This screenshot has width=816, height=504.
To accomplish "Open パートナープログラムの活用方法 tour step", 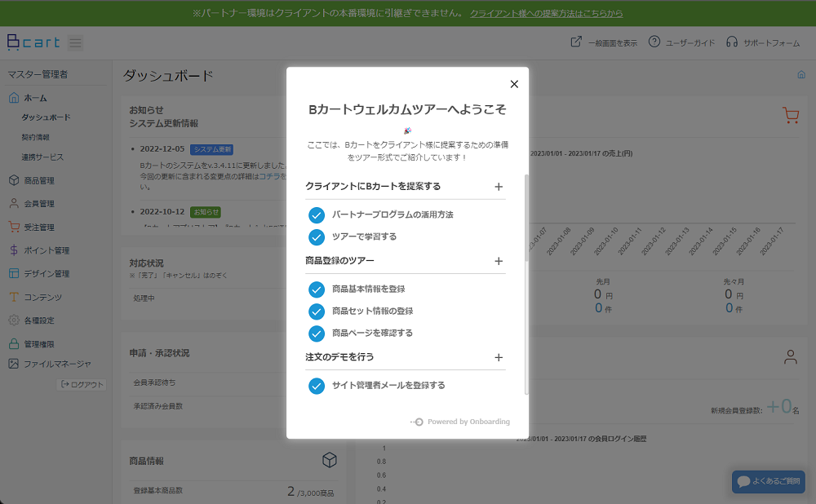I will coord(392,214).
